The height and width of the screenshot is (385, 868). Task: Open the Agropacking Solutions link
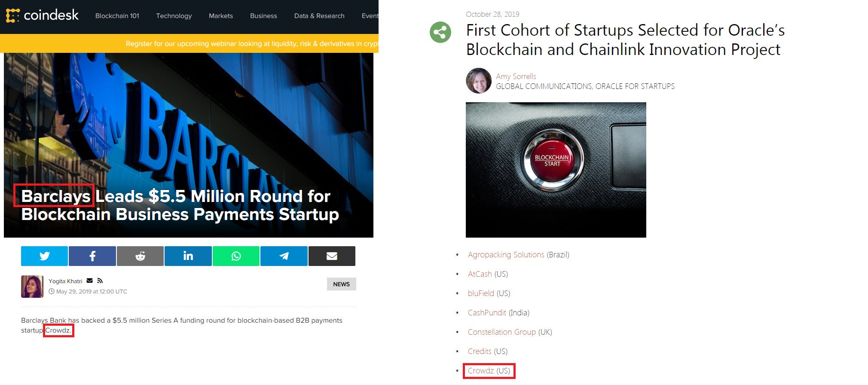tap(506, 255)
